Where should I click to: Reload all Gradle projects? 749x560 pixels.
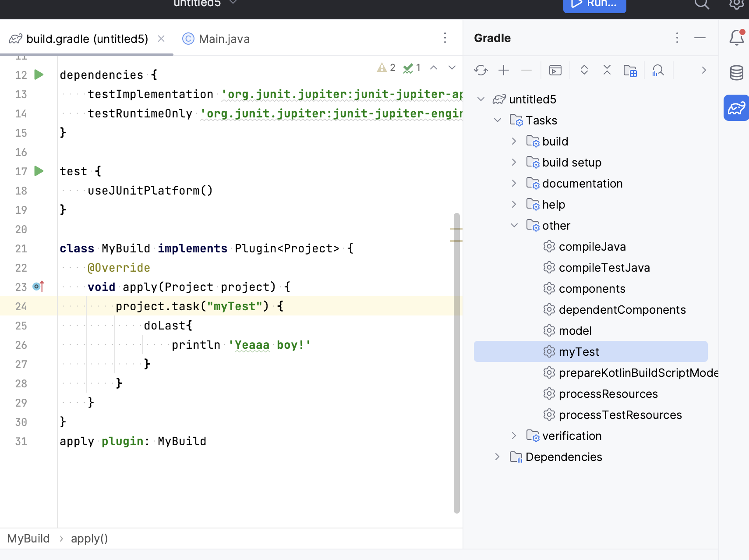click(480, 70)
